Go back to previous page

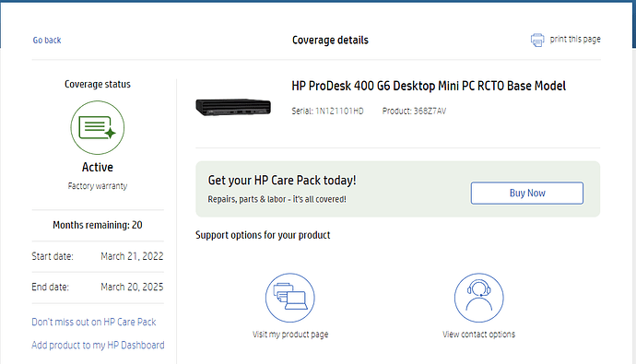pyautogui.click(x=47, y=41)
